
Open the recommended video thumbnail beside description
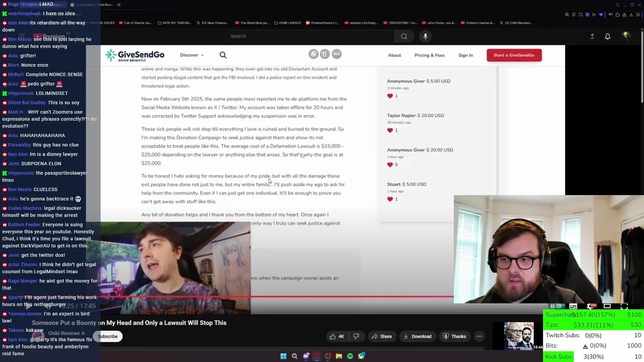[x=519, y=337]
